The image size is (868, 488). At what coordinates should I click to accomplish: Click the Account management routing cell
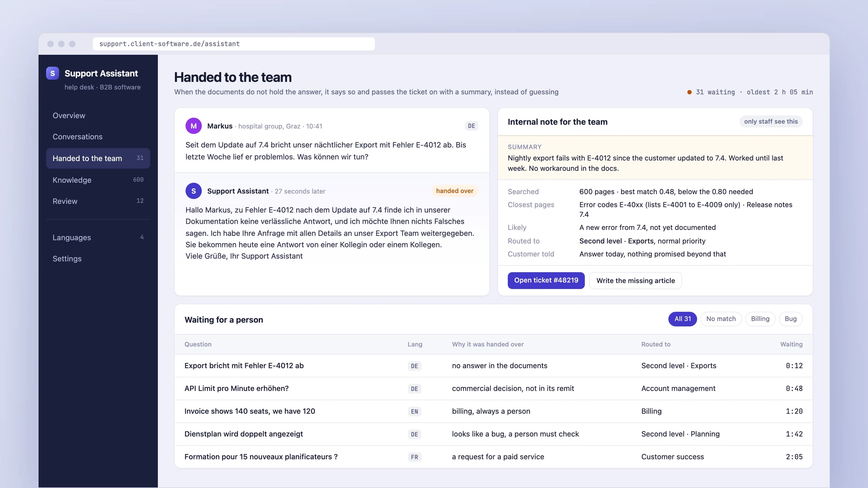tap(678, 388)
